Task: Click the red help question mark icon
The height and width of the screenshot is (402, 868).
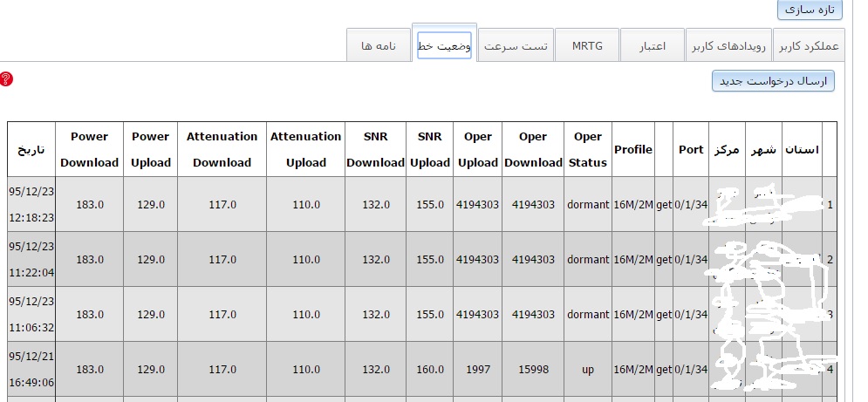Action: click(x=6, y=79)
